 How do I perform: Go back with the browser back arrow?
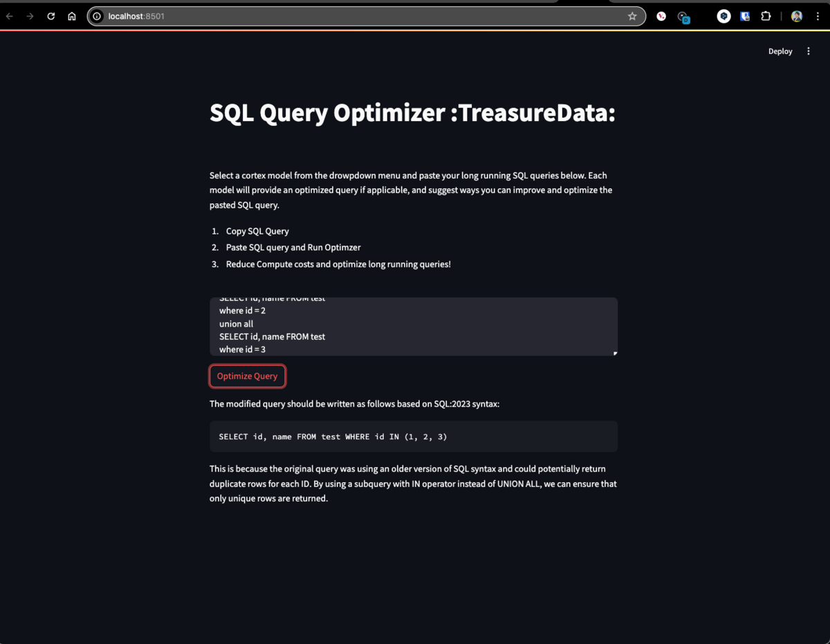[10, 16]
